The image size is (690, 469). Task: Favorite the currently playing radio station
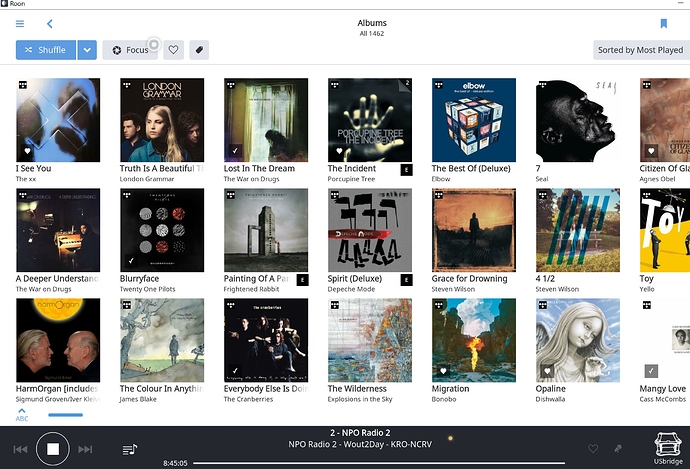(593, 449)
